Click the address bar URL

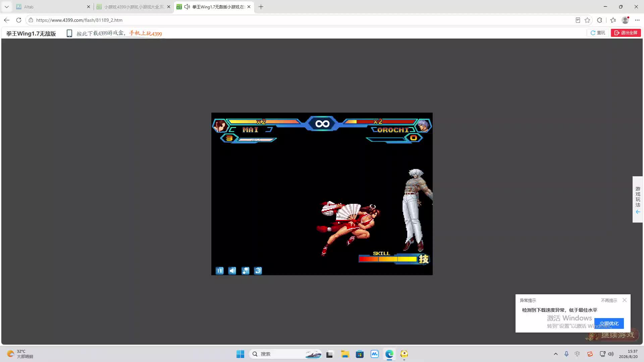(x=79, y=20)
